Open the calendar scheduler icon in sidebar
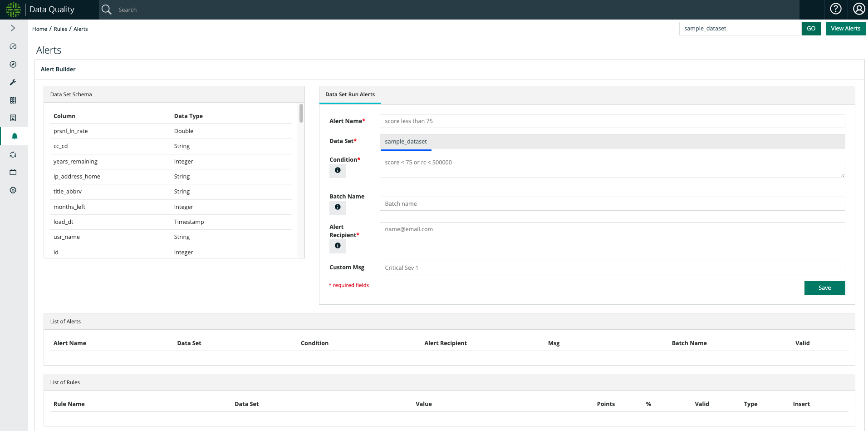The image size is (868, 431). pos(13,172)
